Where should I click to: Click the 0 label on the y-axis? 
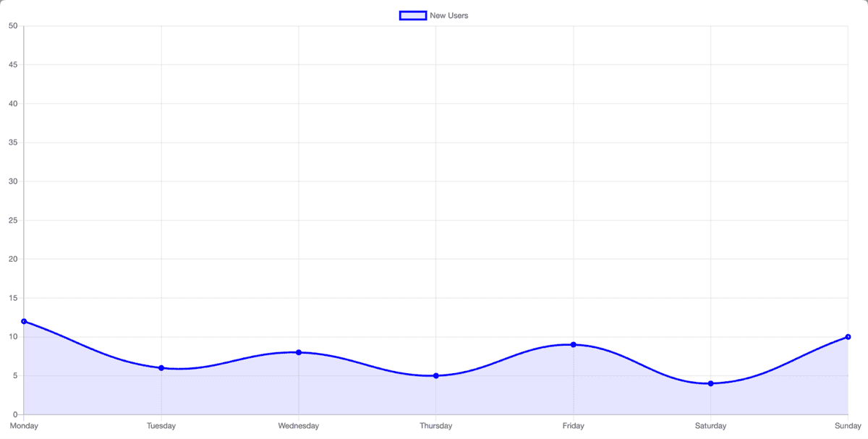(15, 414)
